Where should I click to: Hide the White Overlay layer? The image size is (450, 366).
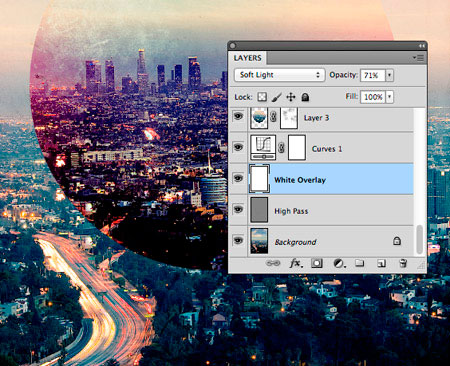pyautogui.click(x=238, y=178)
